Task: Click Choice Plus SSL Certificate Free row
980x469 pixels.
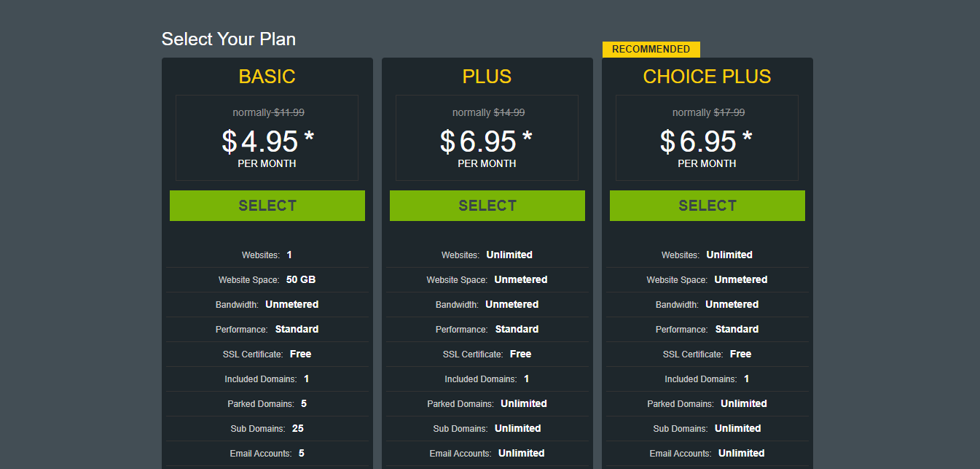Action: (x=707, y=354)
